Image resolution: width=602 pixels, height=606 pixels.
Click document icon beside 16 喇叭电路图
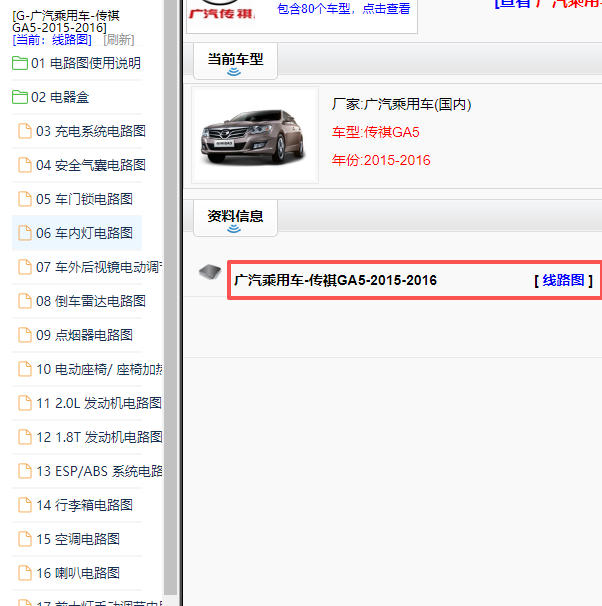coord(25,573)
